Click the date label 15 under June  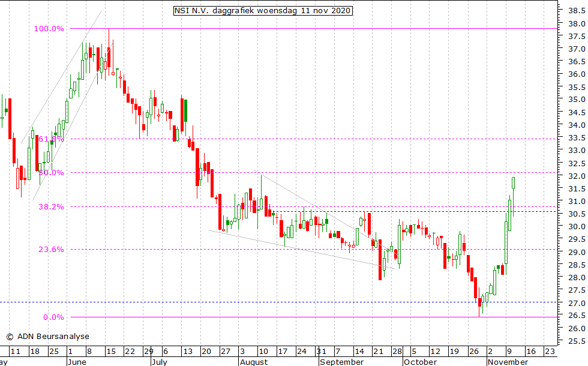click(x=110, y=352)
